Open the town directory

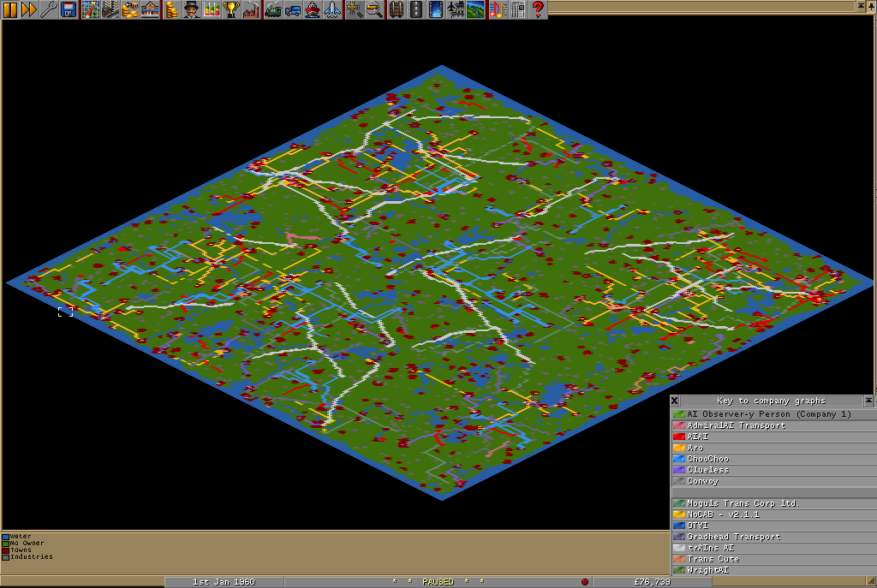pyautogui.click(x=110, y=9)
